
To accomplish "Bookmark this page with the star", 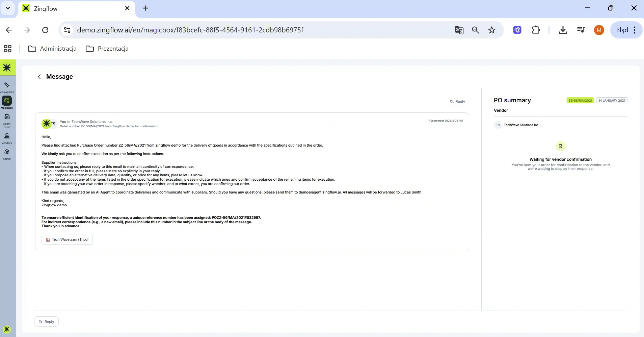I will pos(491,30).
